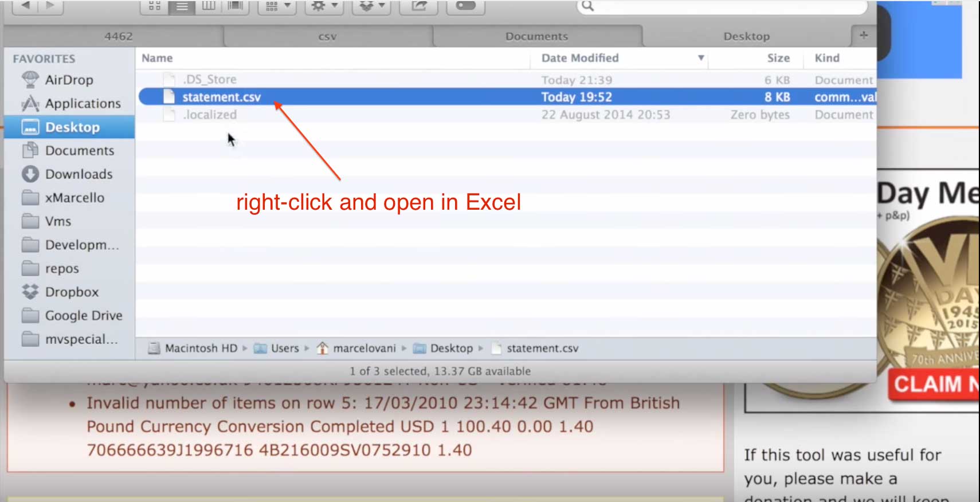Sort files by the Name column

click(157, 58)
